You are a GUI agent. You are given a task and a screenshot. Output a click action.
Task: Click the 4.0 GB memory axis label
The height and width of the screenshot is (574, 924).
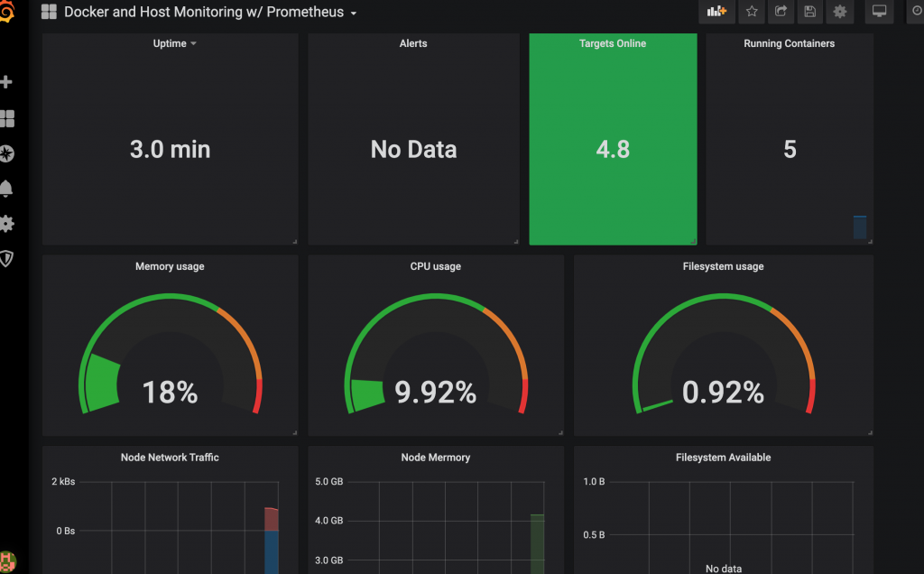328,521
